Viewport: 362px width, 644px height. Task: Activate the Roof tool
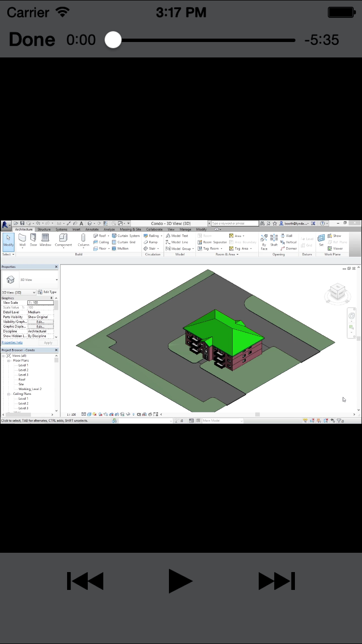pos(100,236)
